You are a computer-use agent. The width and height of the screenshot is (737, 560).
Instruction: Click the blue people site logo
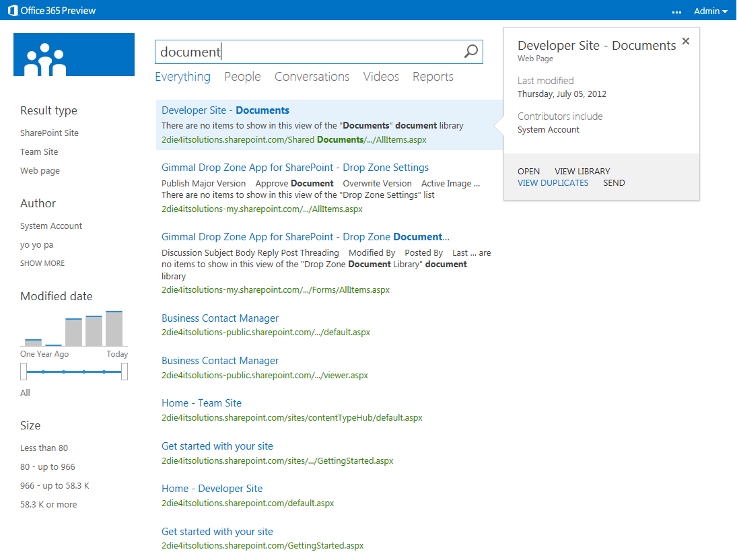tap(74, 55)
